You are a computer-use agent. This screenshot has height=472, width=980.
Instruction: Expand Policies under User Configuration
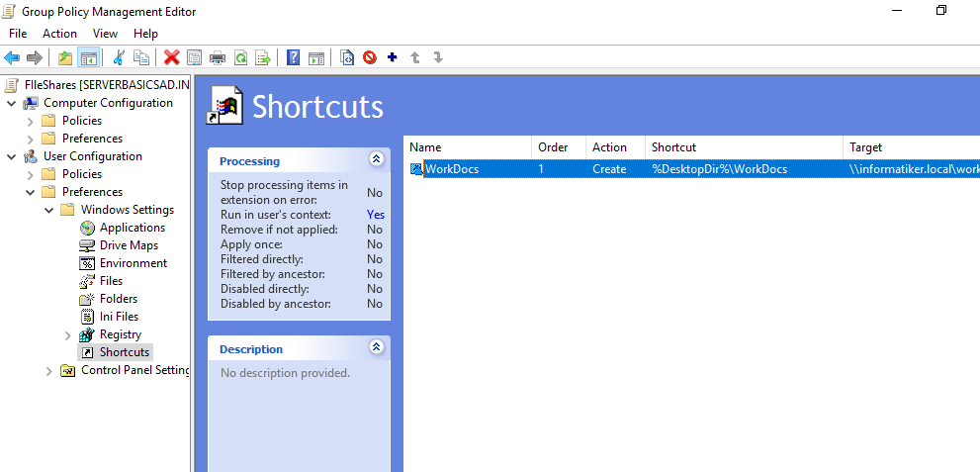pyautogui.click(x=30, y=174)
